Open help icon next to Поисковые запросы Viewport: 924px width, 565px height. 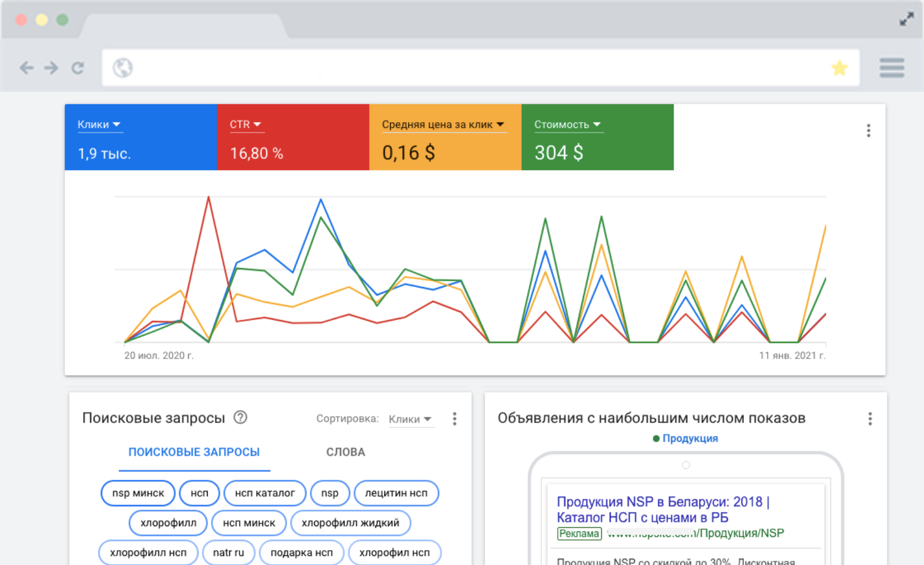(x=241, y=417)
